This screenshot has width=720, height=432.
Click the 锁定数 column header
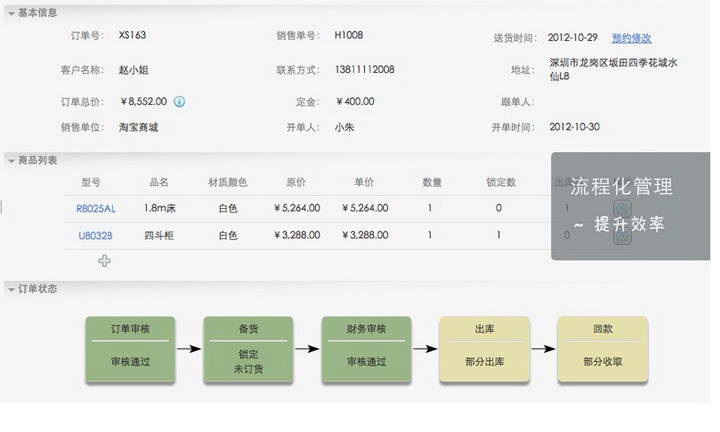coord(500,183)
